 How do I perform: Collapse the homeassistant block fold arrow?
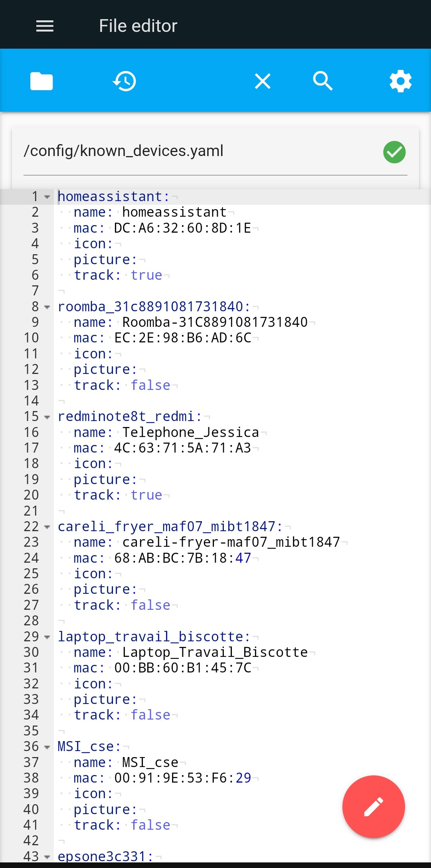pos(47,197)
